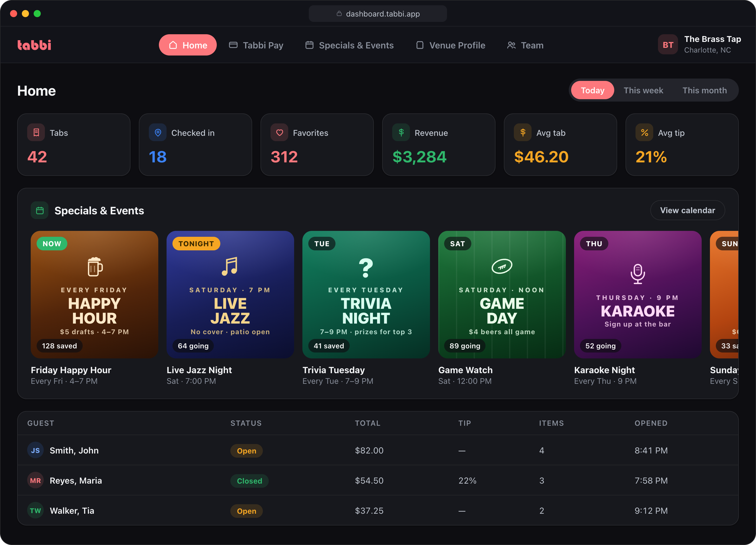Switch to the Team tab
This screenshot has width=756, height=545.
525,45
